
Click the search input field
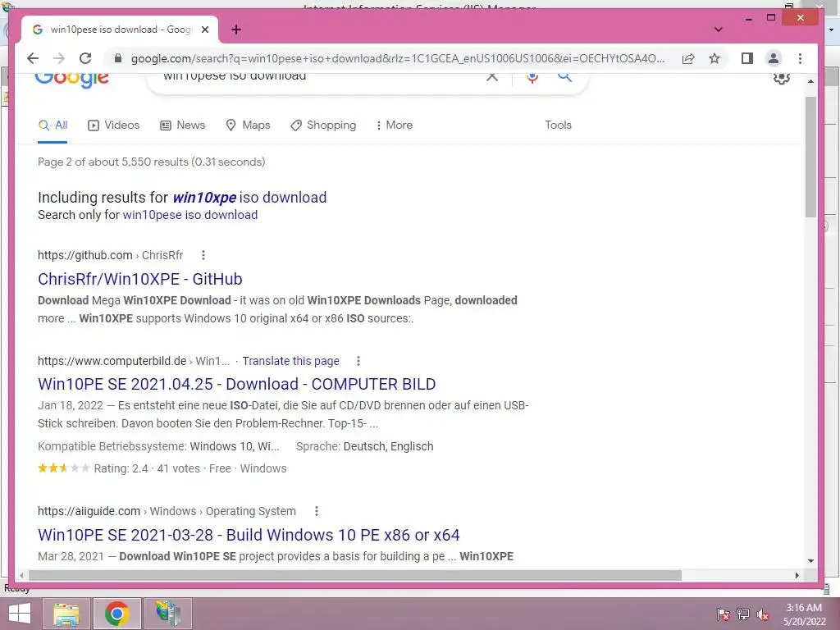(316, 77)
